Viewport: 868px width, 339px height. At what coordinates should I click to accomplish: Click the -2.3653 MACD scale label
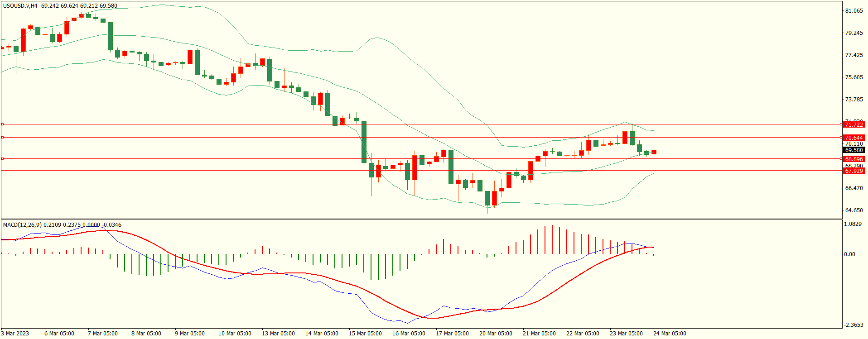(x=854, y=325)
